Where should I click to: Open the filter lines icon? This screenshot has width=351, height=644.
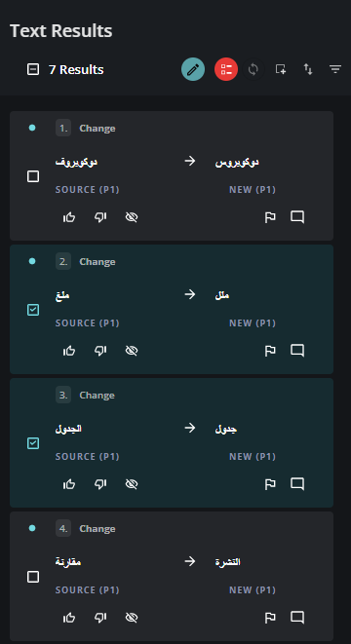pos(335,69)
